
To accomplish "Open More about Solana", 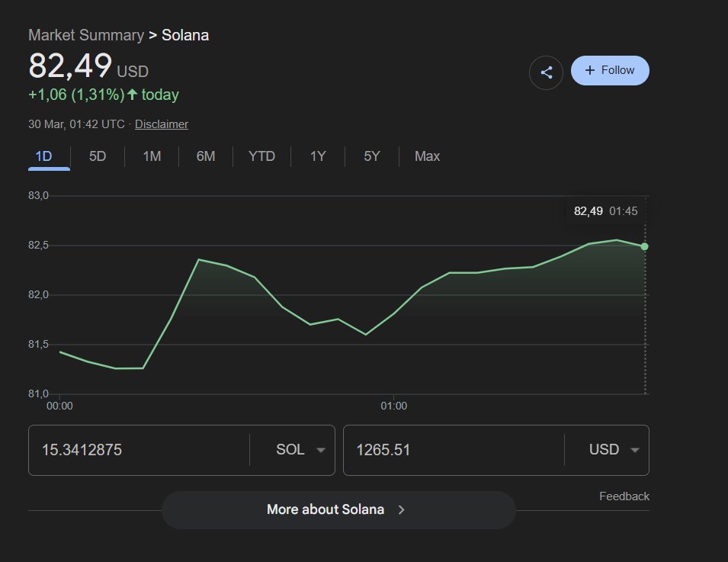I will (339, 510).
